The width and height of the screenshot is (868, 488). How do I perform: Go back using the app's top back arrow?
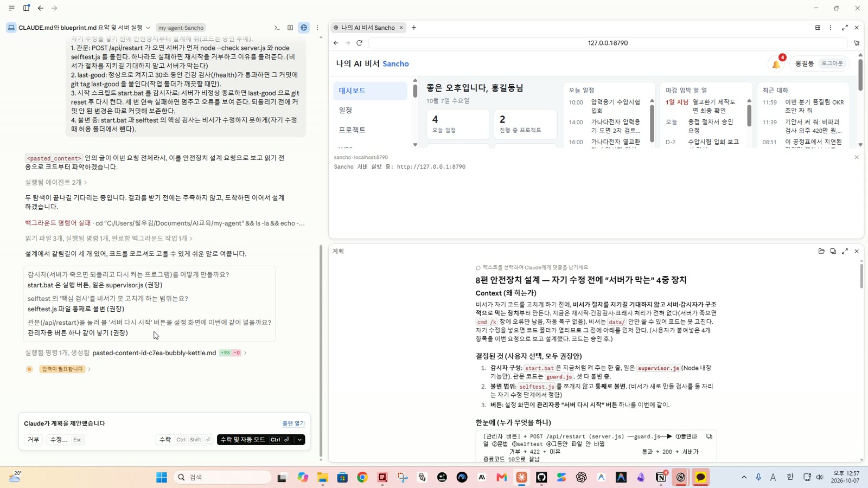pyautogui.click(x=41, y=8)
